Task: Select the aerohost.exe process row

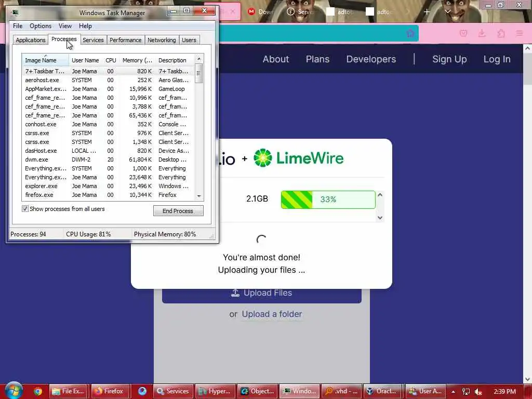Action: pos(109,80)
